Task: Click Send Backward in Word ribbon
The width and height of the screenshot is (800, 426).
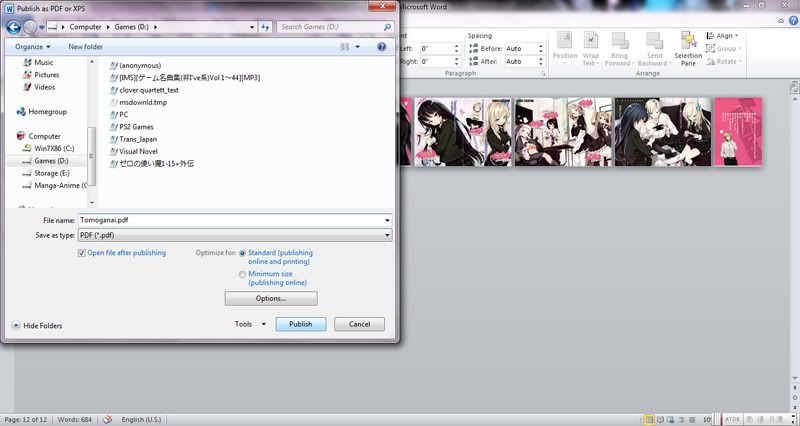Action: click(655, 48)
